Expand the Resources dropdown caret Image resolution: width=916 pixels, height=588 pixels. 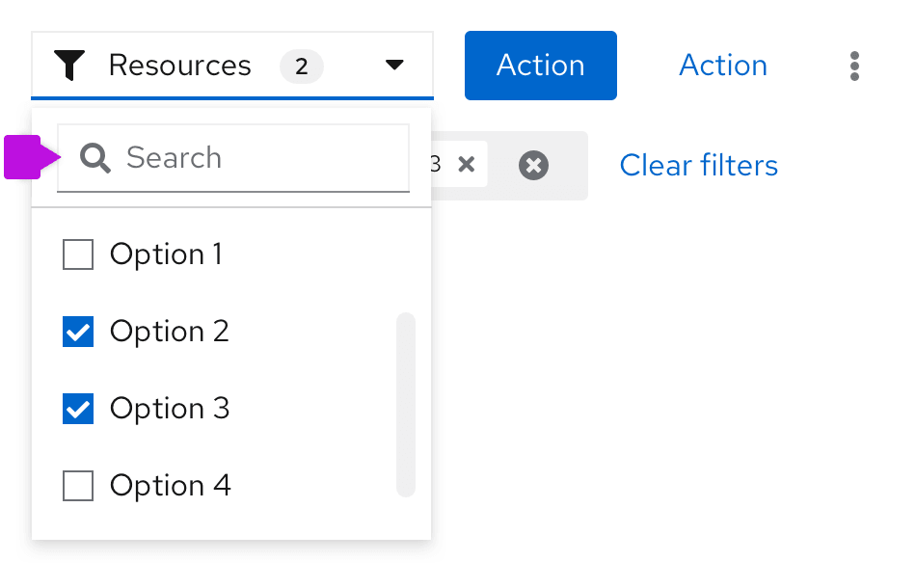pos(394,66)
